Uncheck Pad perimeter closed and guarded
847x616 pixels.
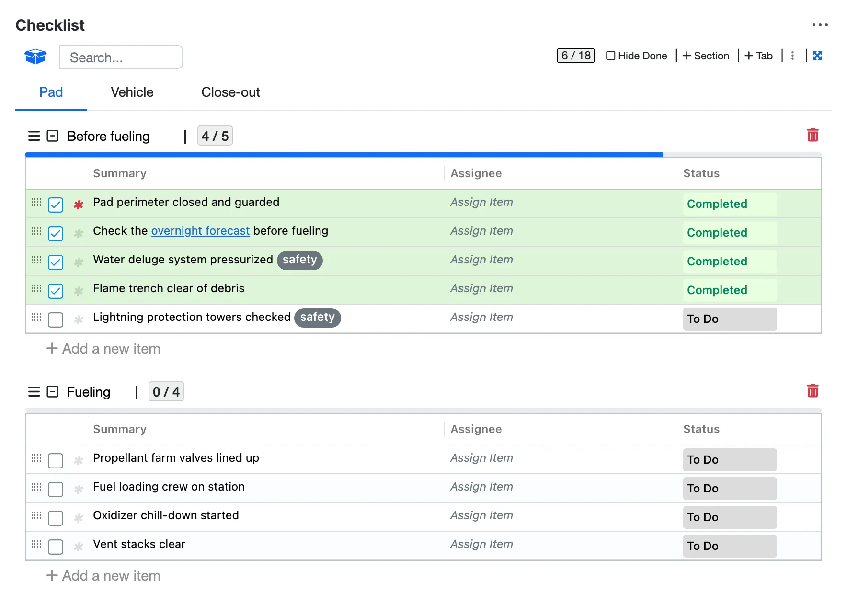pos(56,205)
